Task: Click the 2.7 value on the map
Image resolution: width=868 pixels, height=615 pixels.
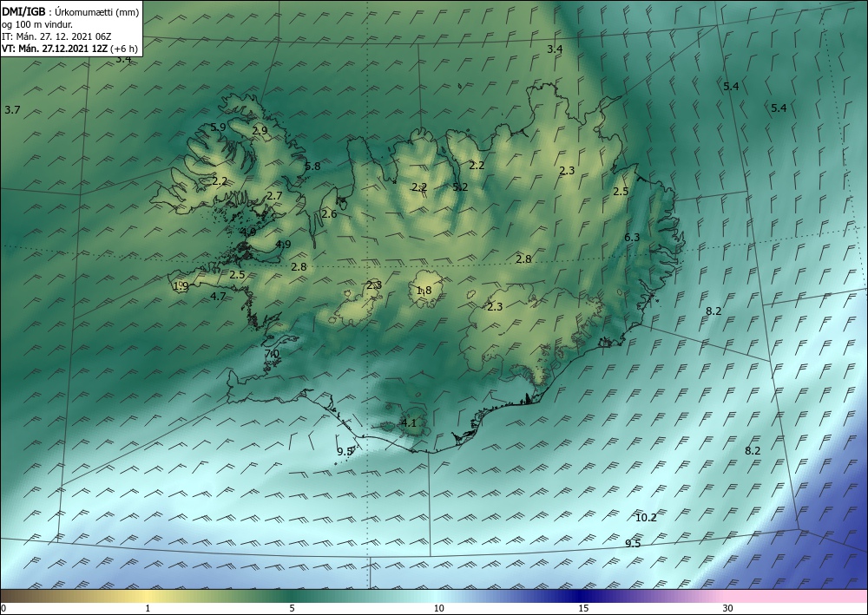Action: pyautogui.click(x=274, y=196)
